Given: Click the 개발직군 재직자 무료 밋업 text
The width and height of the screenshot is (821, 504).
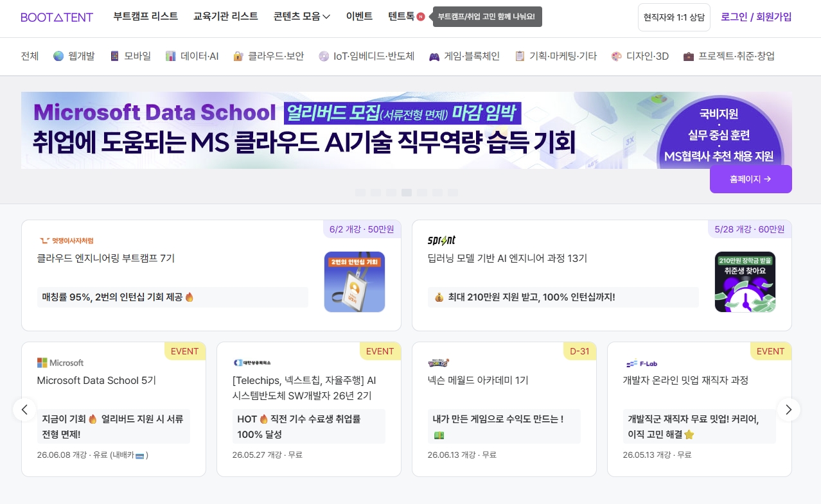Looking at the screenshot, I should point(693,426).
